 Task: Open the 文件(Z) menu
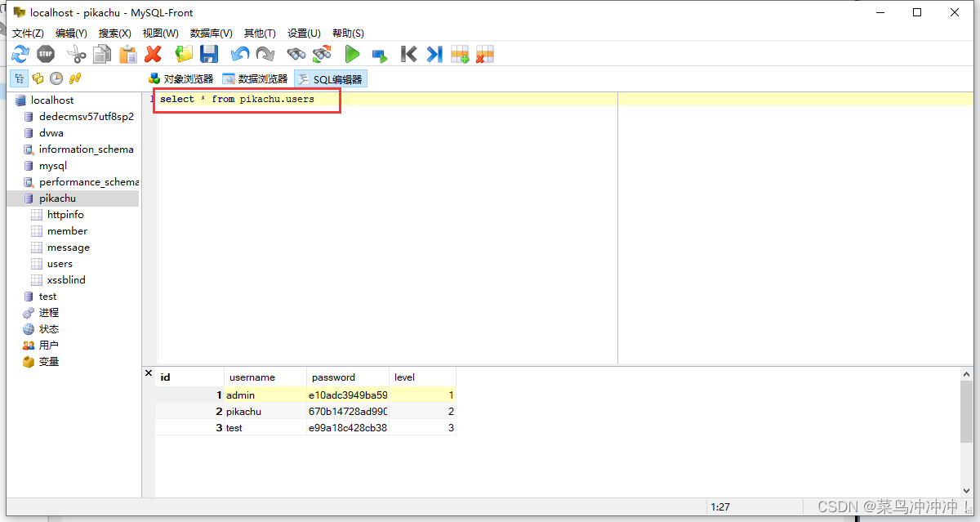pos(28,33)
